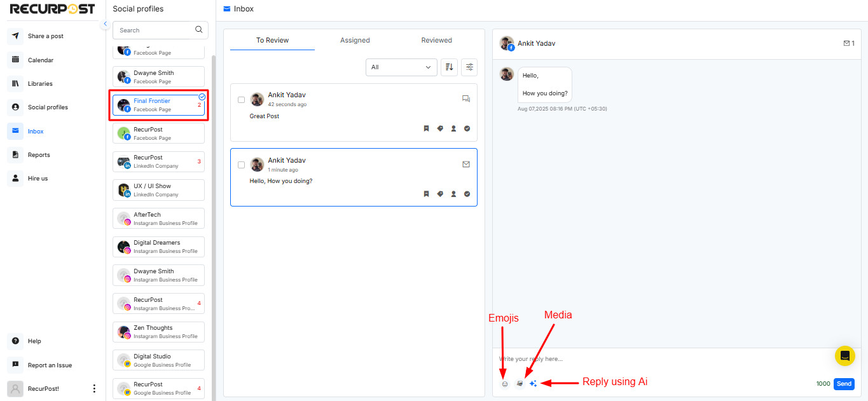Switch to the Reviewed tab

[x=436, y=40]
